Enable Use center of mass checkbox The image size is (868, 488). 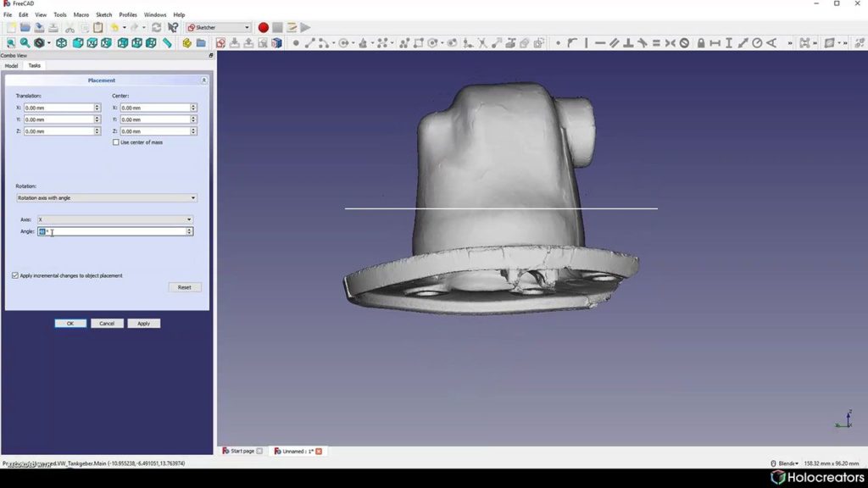pos(115,142)
